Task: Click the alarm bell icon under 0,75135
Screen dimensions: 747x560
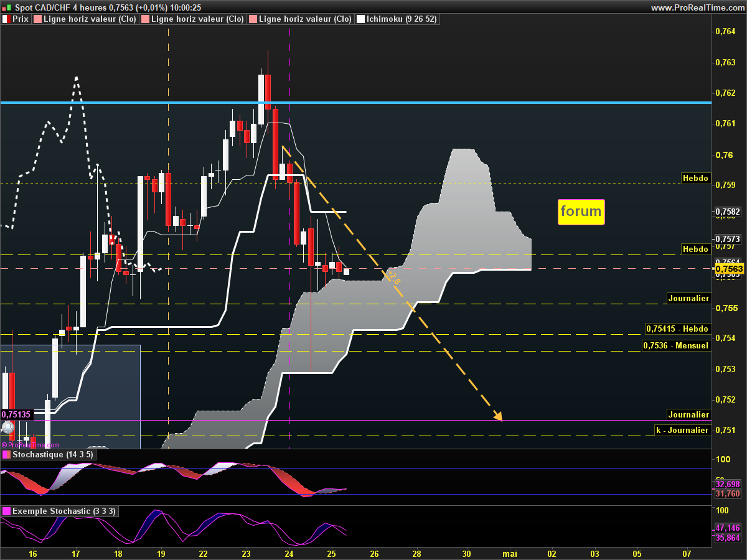Action: (7, 428)
